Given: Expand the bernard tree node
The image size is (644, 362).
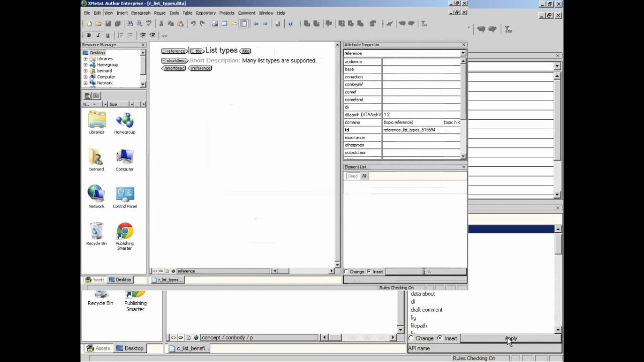Looking at the screenshot, I should (x=86, y=71).
